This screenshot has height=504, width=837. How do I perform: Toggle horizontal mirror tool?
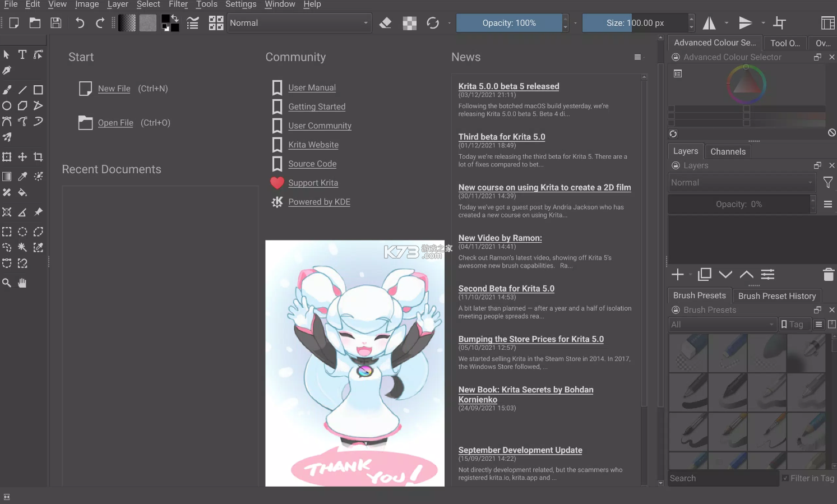709,23
